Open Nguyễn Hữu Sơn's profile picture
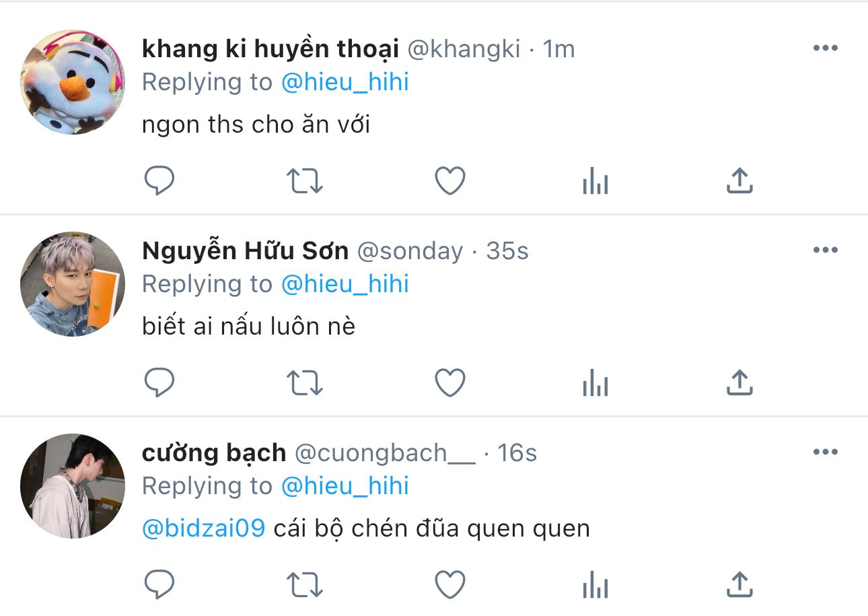Image resolution: width=868 pixels, height=616 pixels. point(73,284)
